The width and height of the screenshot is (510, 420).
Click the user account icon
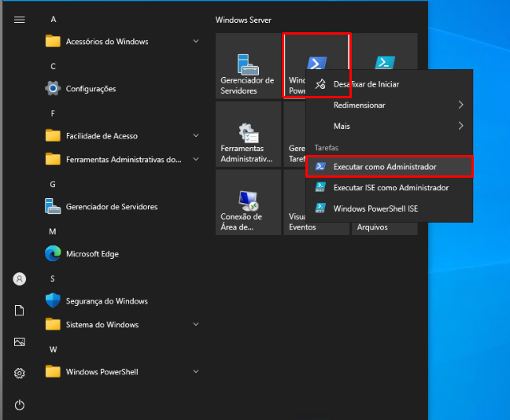tap(20, 279)
